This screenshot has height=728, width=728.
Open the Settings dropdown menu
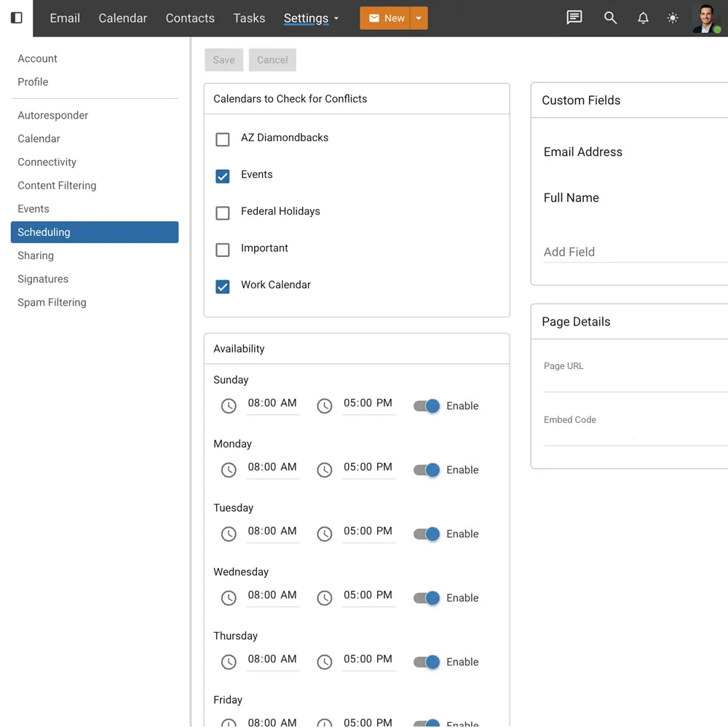tap(311, 18)
